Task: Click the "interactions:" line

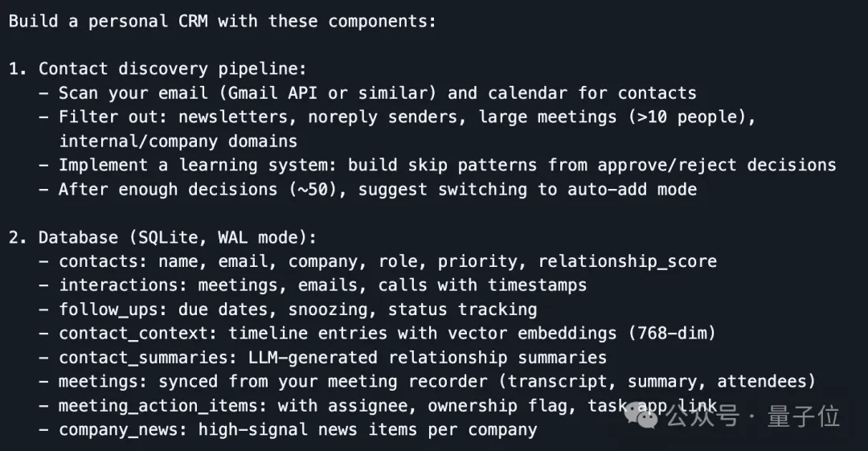Action: coord(322,285)
